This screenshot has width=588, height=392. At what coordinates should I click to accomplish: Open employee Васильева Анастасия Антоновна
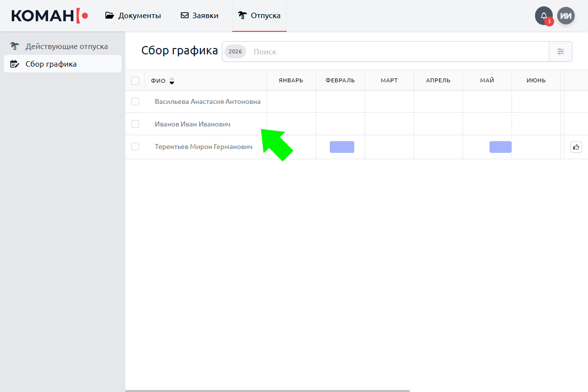pyautogui.click(x=207, y=102)
